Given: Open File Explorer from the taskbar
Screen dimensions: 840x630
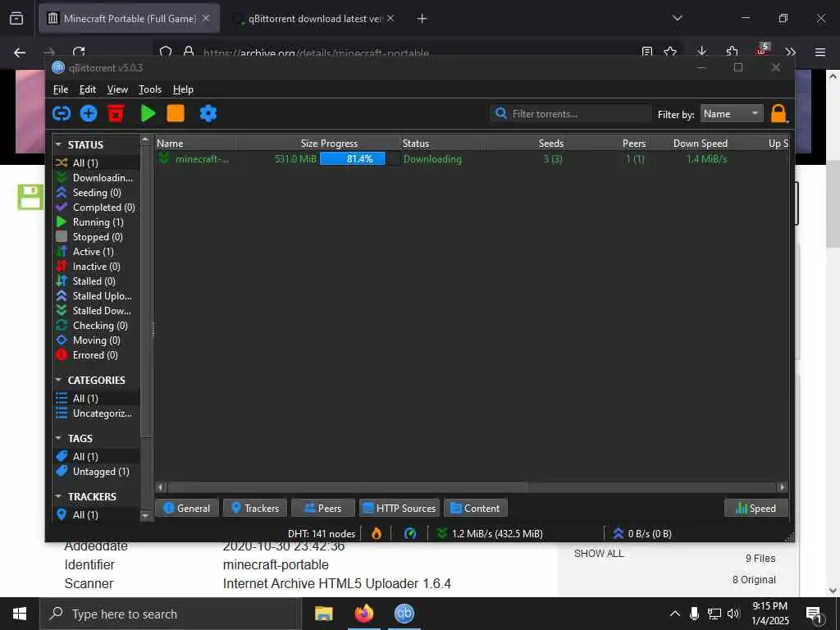Looking at the screenshot, I should coord(323,614).
